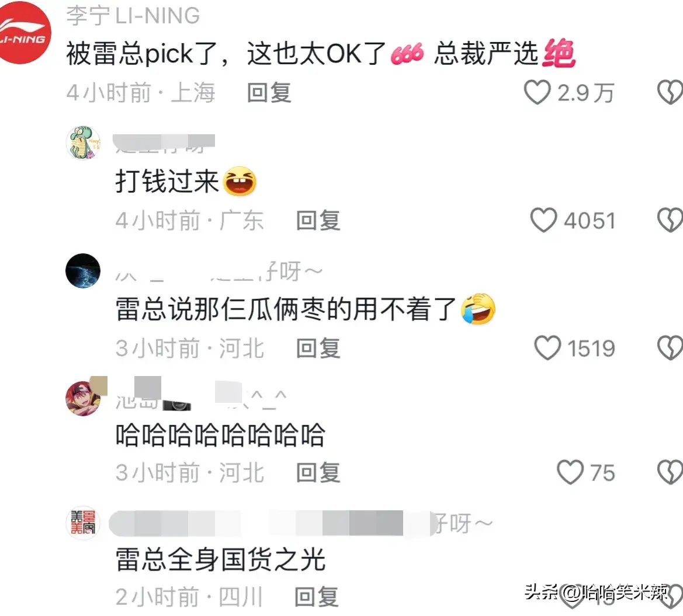The image size is (683, 616).
Task: Dislike the 打钱过来 comment via broken heart
Action: click(670, 220)
